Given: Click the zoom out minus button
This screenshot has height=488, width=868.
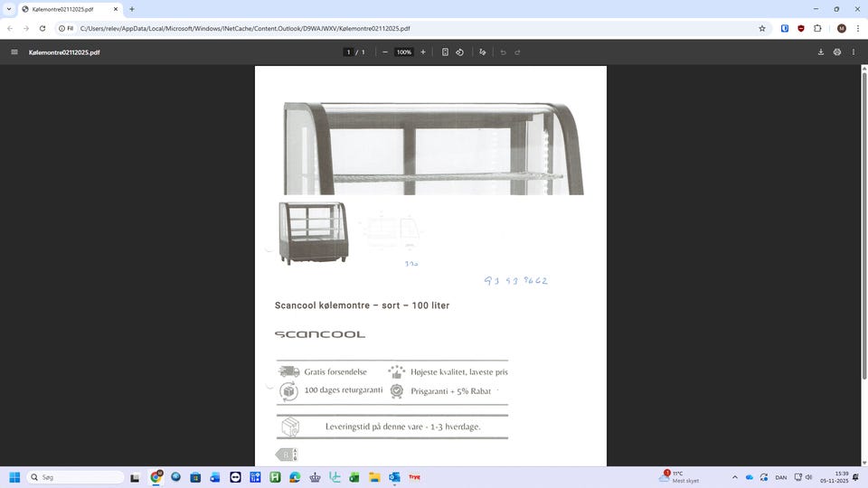Looking at the screenshot, I should tap(385, 52).
